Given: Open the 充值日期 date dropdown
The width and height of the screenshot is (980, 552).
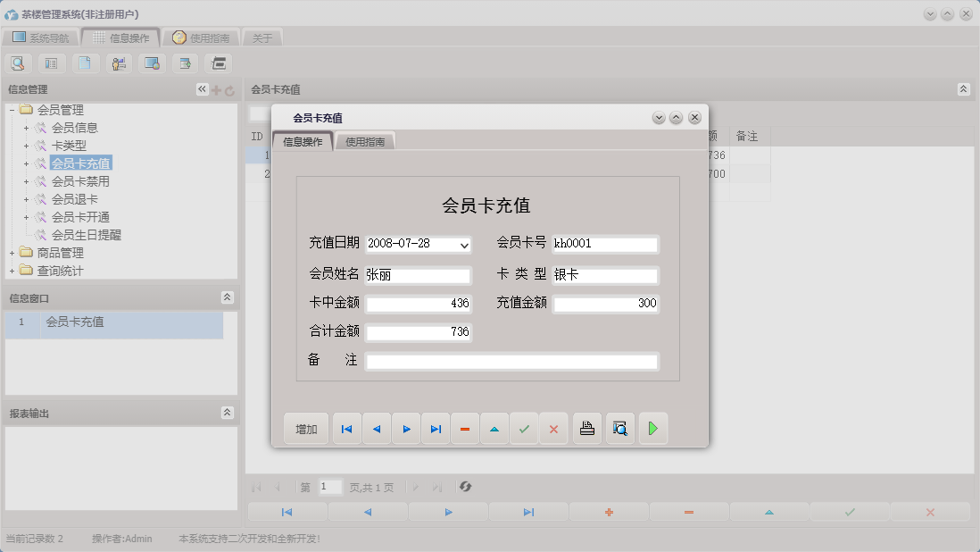Looking at the screenshot, I should pos(463,244).
